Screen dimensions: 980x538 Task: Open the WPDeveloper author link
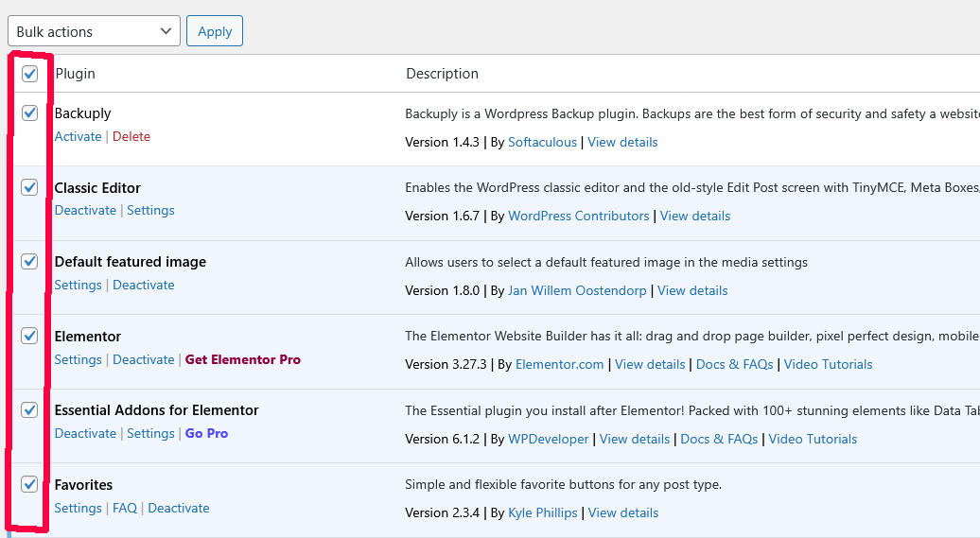pos(549,439)
